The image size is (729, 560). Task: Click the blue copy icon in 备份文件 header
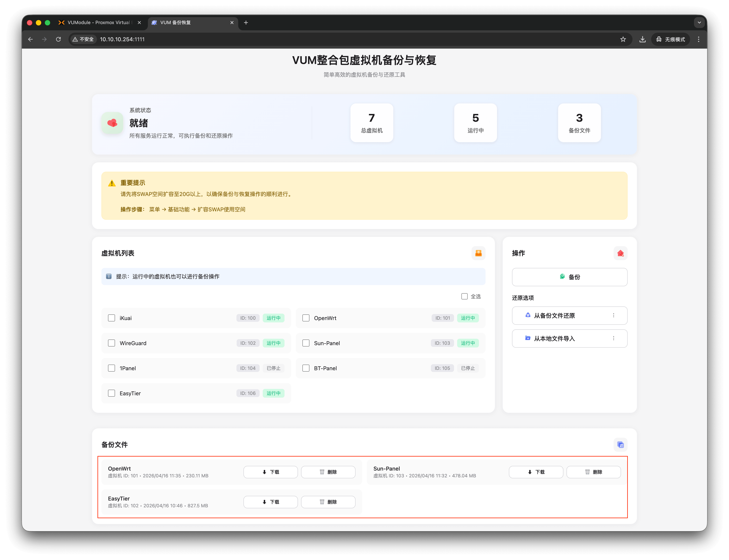620,444
